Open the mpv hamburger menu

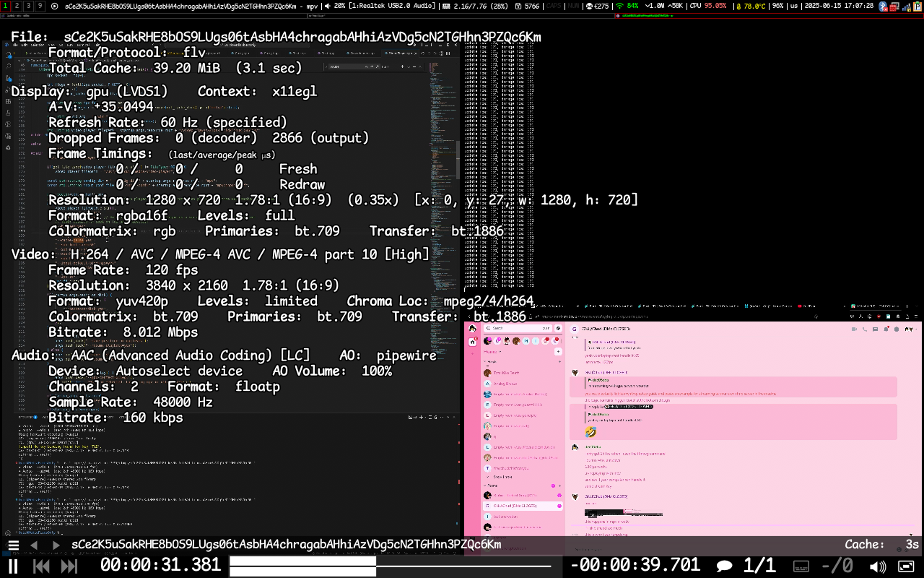click(x=13, y=545)
